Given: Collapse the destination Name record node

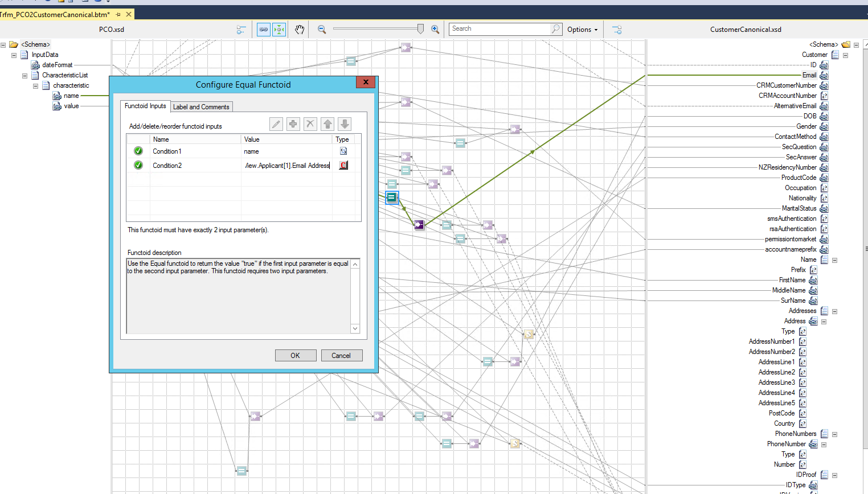Looking at the screenshot, I should [x=835, y=260].
